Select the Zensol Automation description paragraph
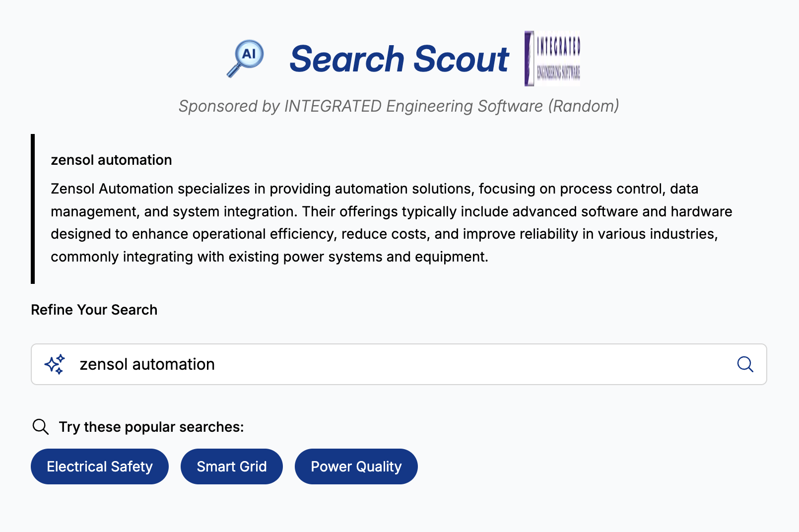Viewport: 799px width, 532px height. [x=391, y=222]
